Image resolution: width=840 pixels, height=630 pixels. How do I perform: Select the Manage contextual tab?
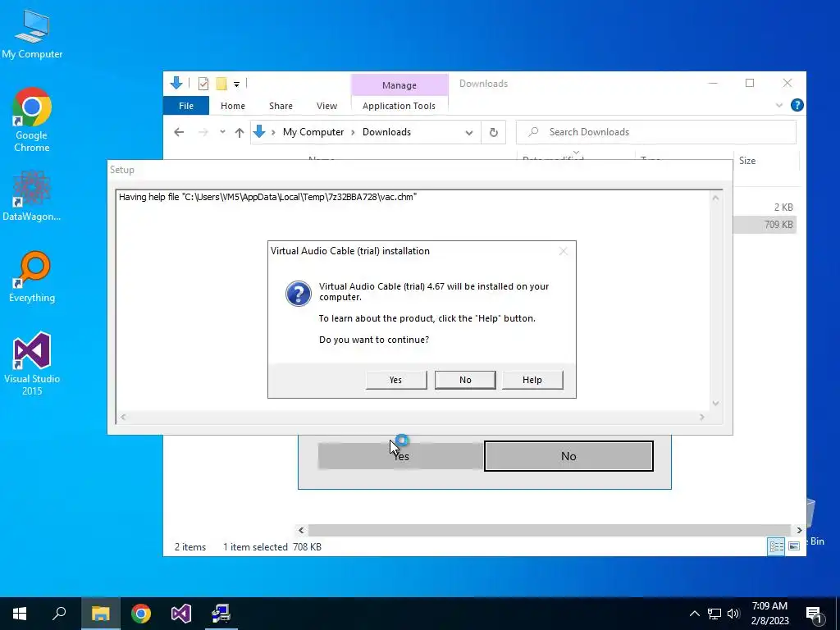pyautogui.click(x=399, y=85)
